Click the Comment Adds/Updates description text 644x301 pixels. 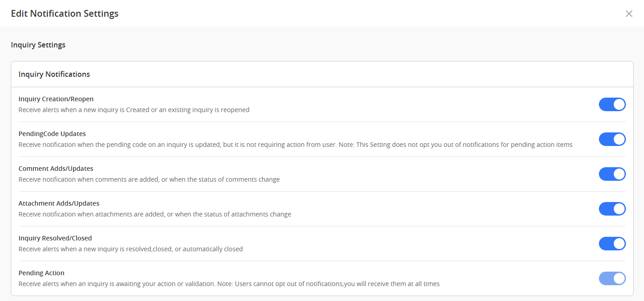tap(149, 179)
